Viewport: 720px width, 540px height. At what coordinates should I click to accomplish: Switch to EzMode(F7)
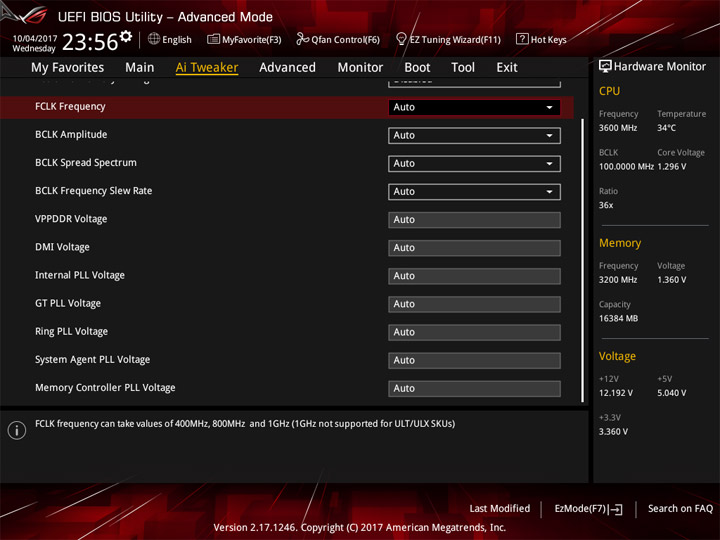[x=589, y=509]
